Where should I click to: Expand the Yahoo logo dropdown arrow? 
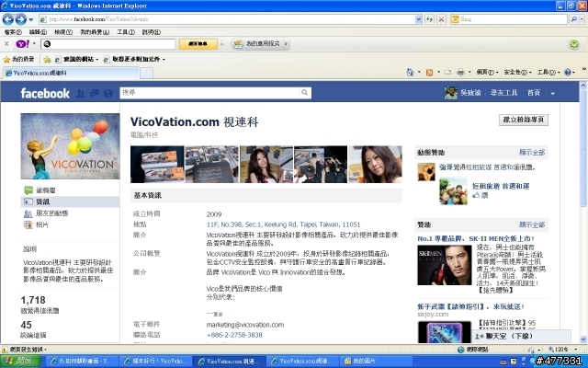pos(34,43)
